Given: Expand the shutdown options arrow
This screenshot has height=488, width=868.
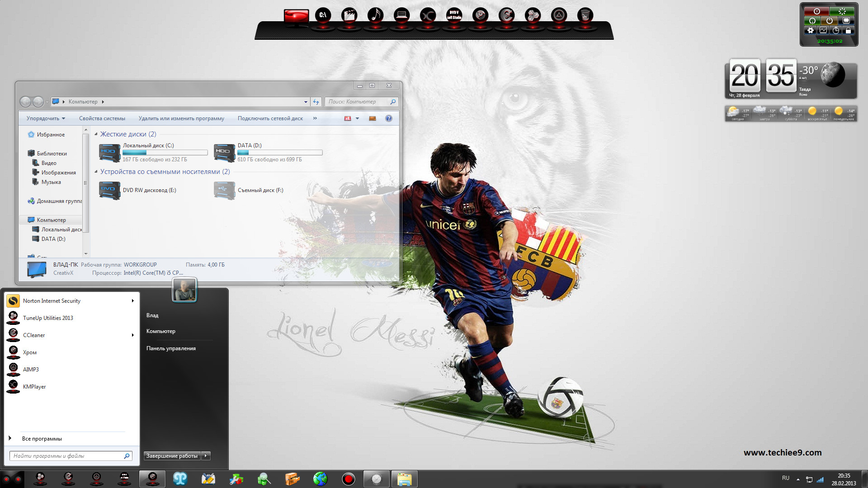Looking at the screenshot, I should pos(206,456).
